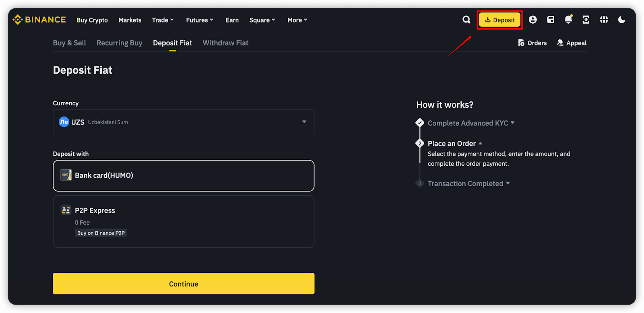Open the wallet icon
Screen dimensions: 644x313
551,20
